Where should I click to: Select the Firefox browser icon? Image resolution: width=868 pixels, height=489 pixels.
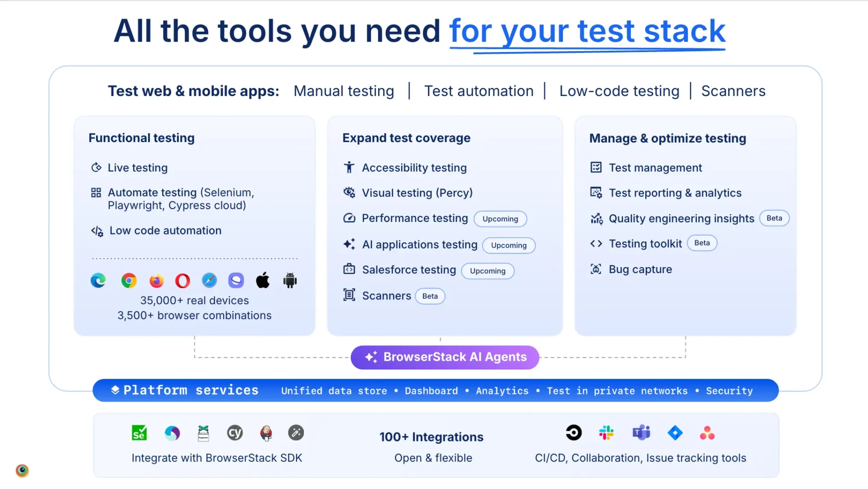(156, 281)
